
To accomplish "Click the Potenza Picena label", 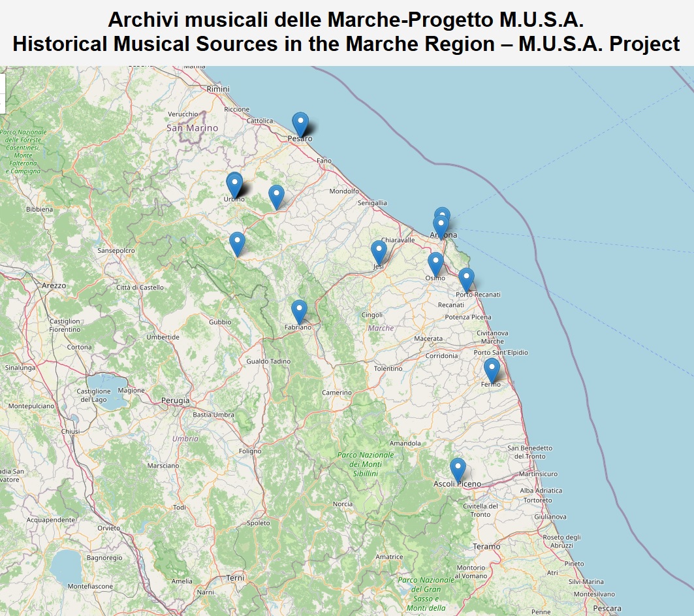I will pos(468,317).
